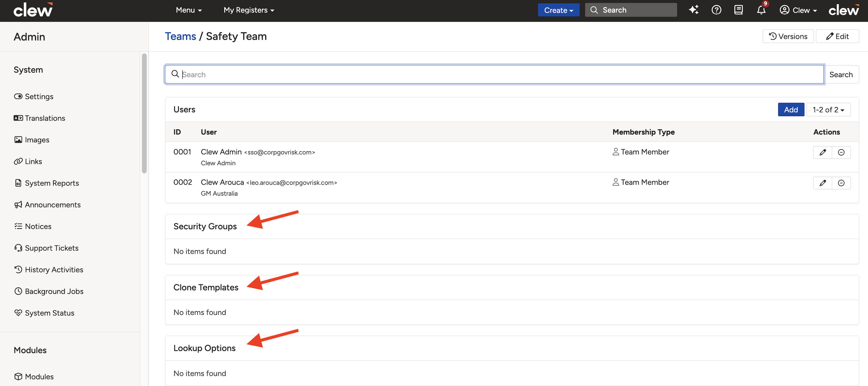Open the Clew user account menu
Image resolution: width=868 pixels, height=386 pixels.
798,10
